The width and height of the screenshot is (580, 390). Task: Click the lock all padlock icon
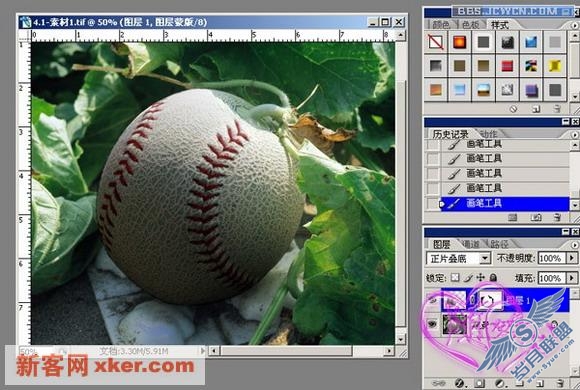(x=493, y=278)
